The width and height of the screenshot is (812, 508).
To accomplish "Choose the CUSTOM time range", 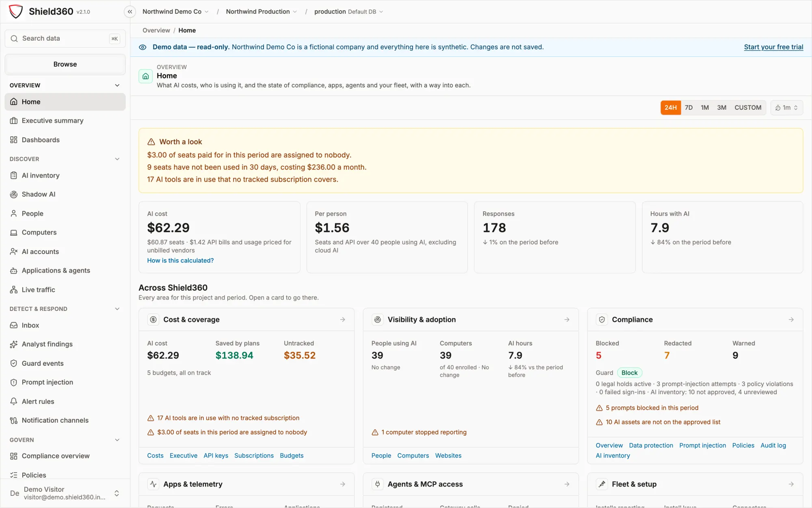I will coord(748,108).
